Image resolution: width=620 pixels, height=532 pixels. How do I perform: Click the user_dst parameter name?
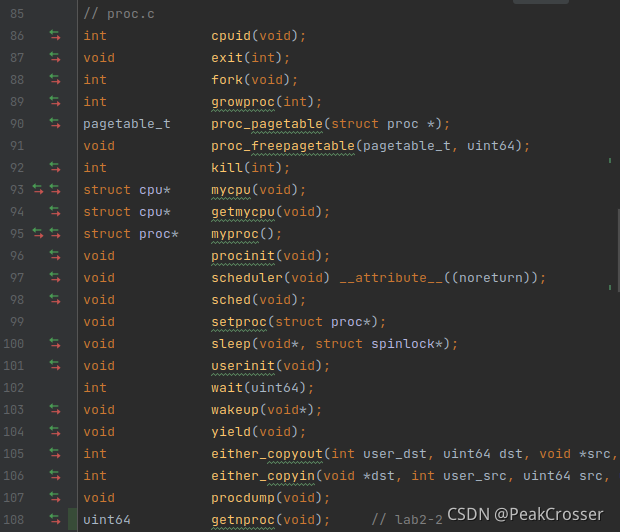click(395, 454)
